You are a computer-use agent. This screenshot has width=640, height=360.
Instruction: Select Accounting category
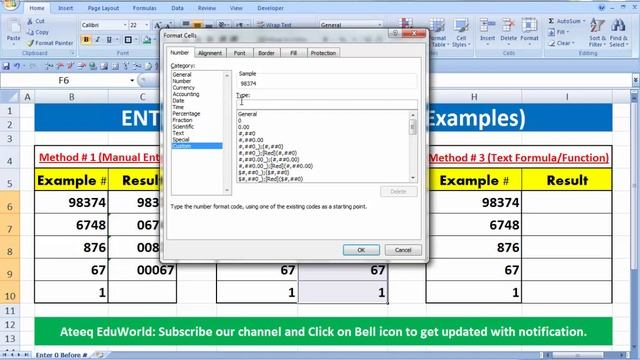click(186, 94)
